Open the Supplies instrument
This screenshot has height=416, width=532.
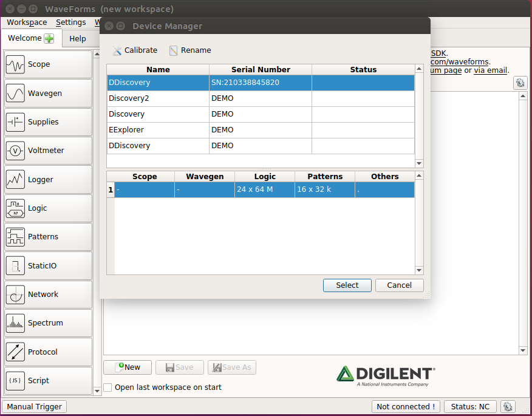click(48, 122)
